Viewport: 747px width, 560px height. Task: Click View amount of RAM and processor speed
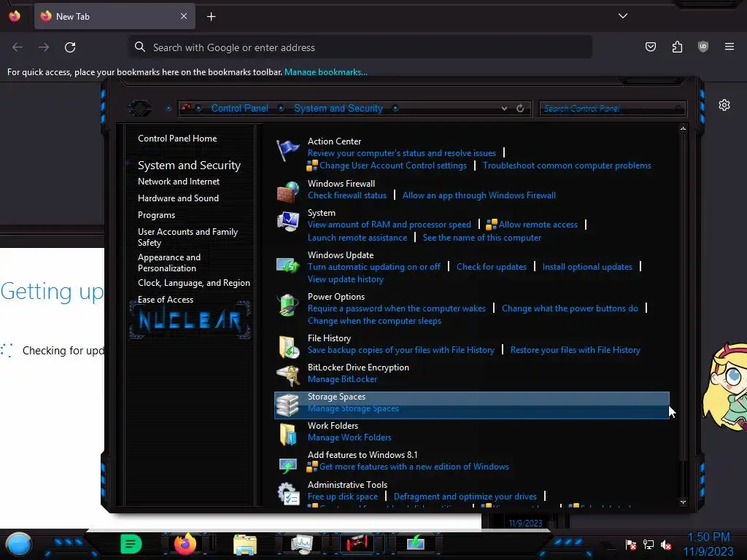point(390,225)
